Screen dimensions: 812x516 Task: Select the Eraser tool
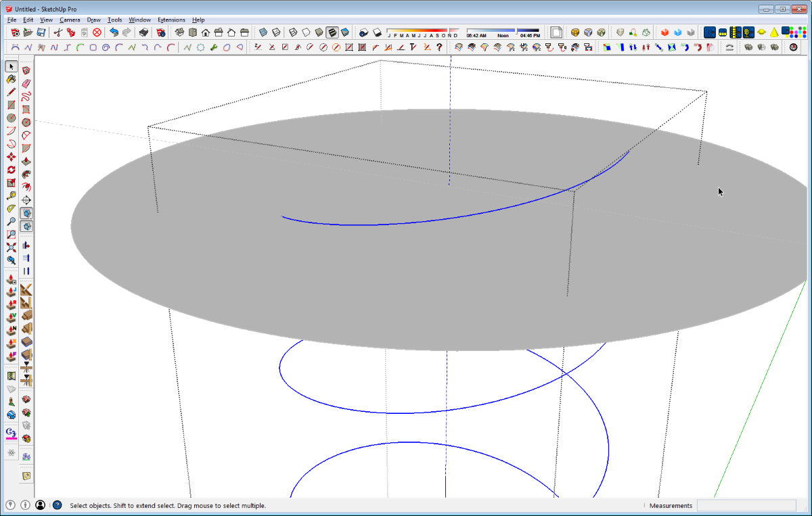[x=26, y=83]
